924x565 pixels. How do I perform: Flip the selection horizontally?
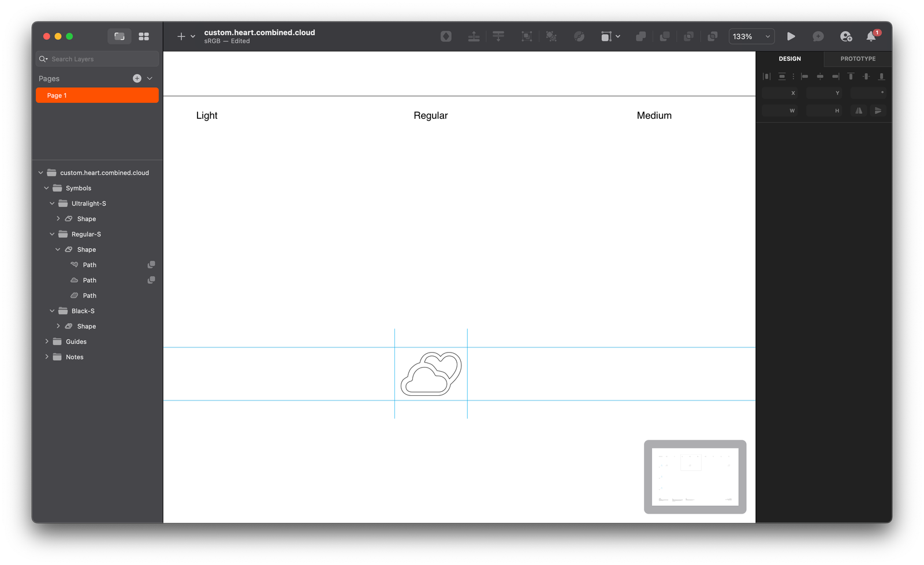(x=859, y=110)
